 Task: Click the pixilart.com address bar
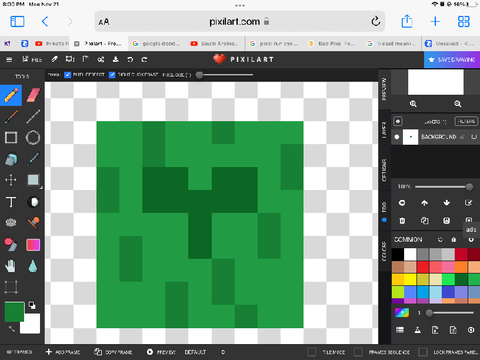[x=240, y=22]
